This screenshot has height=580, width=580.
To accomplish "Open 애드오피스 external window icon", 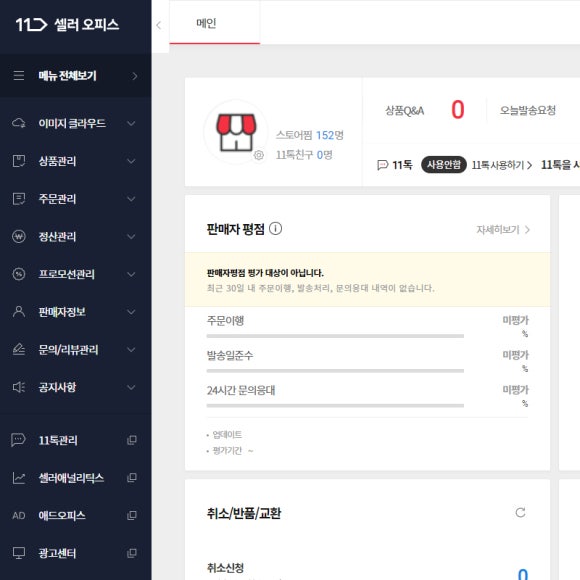I will tap(132, 516).
